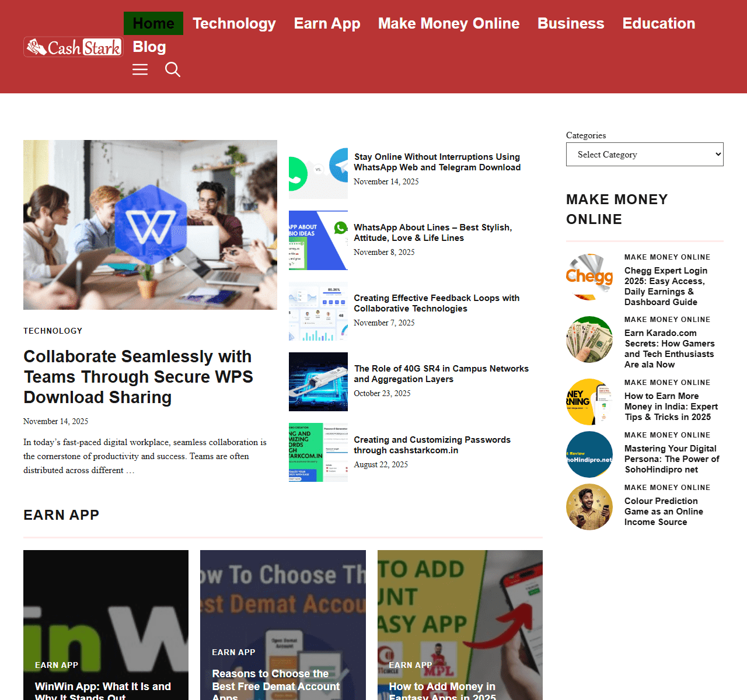Open the Earn Karado money thumbnail

point(589,339)
